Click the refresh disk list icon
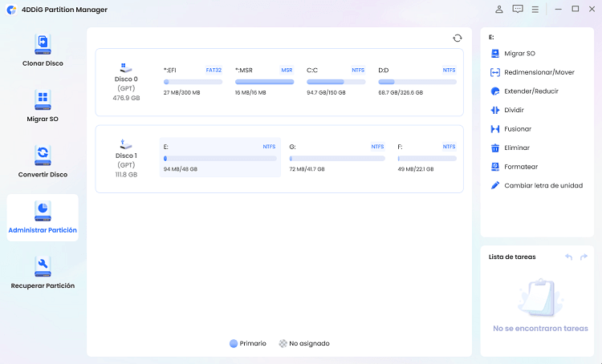The width and height of the screenshot is (602, 364). 458,38
